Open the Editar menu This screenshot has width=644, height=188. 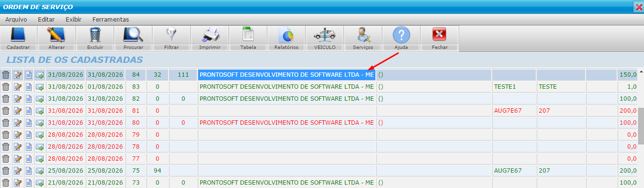point(46,19)
